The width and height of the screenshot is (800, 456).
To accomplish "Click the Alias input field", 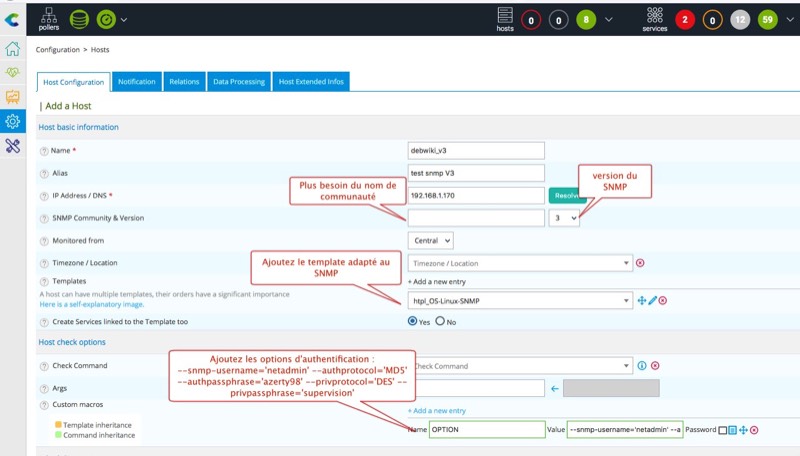I will (476, 173).
